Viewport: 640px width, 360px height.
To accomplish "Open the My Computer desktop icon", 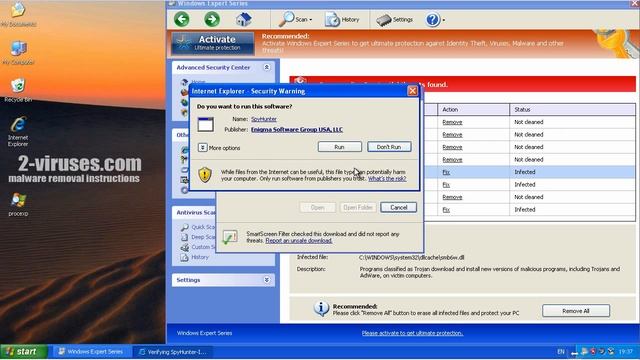I will 18,53.
